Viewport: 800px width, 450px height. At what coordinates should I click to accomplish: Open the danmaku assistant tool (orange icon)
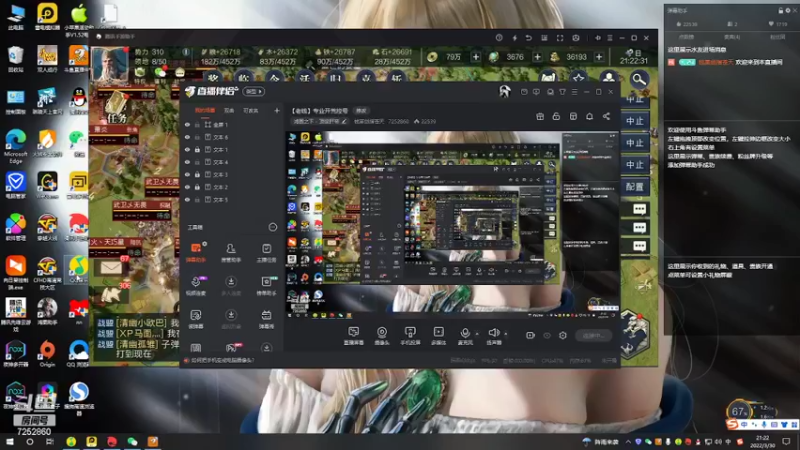pos(196,252)
